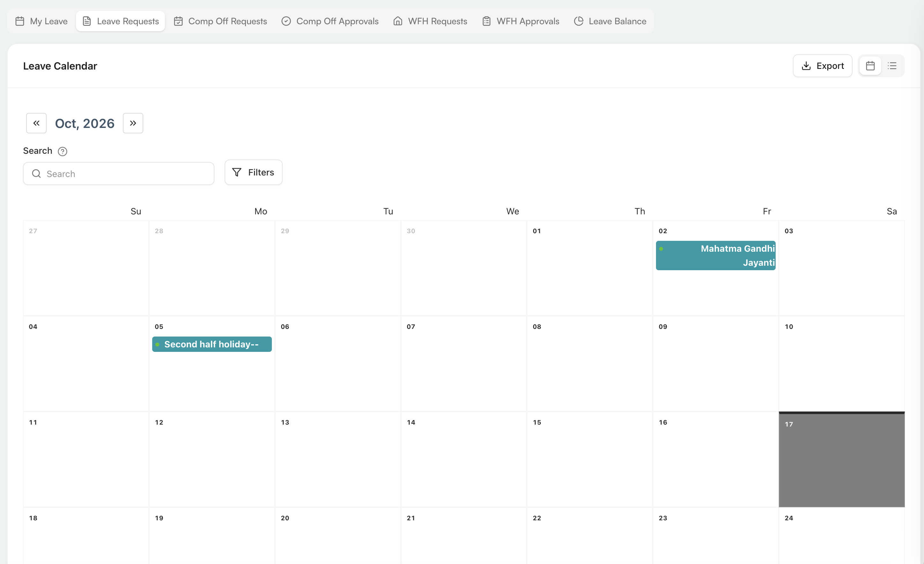
Task: Click the Leave Calendar heading
Action: coord(60,66)
